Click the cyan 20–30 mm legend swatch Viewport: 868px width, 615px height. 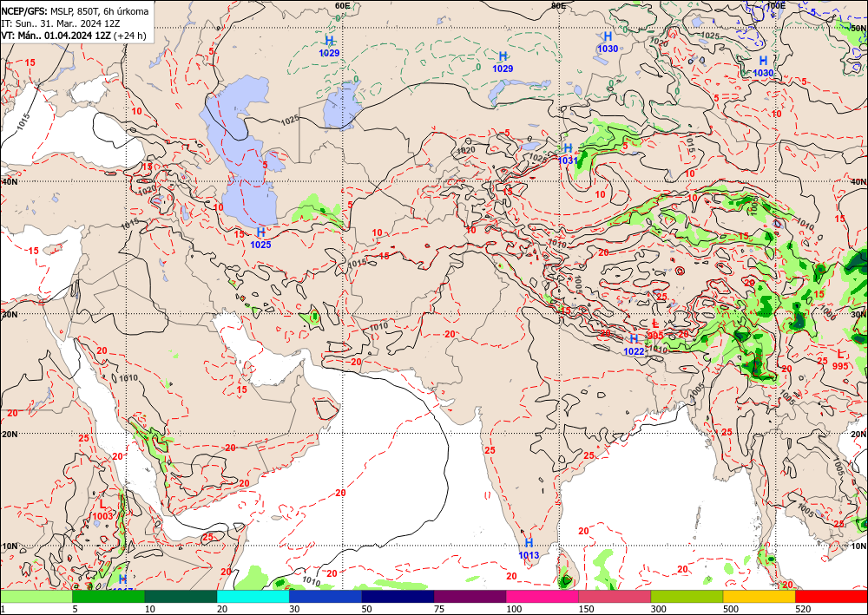pyautogui.click(x=253, y=597)
